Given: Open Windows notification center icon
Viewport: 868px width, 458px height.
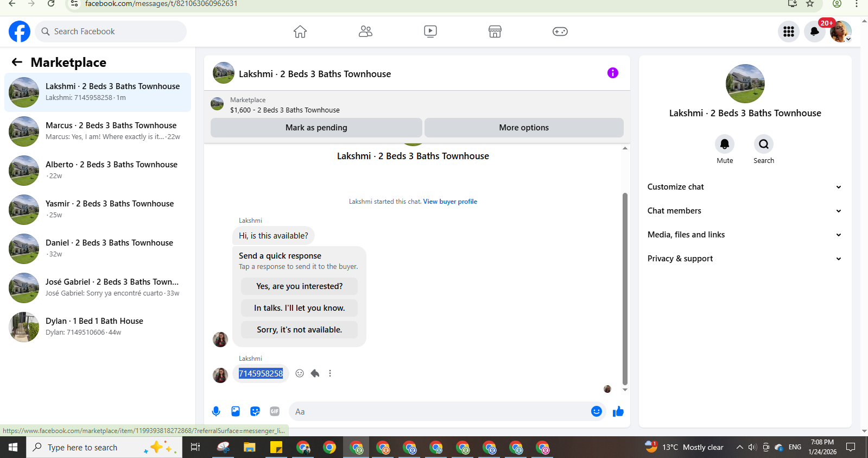Looking at the screenshot, I should point(851,447).
